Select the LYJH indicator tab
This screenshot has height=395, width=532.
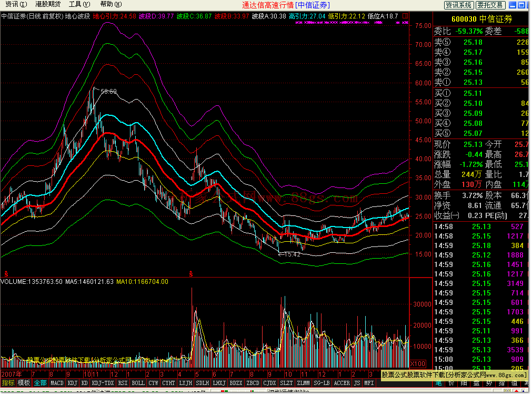click(x=186, y=383)
